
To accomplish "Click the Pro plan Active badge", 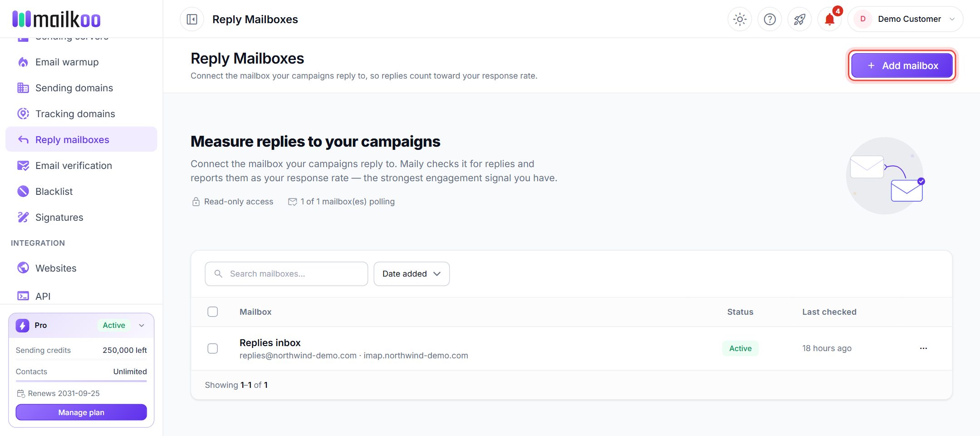I will [114, 326].
